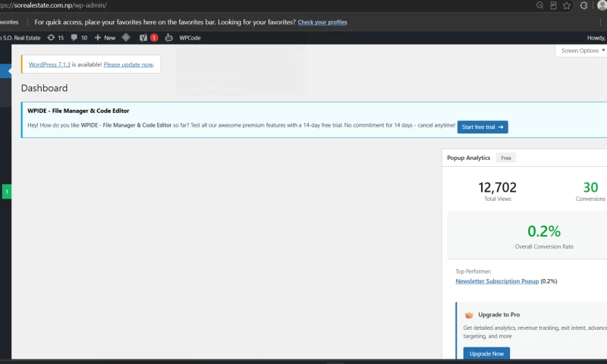The image size is (607, 364).
Task: Expand the Screen Options dropdown
Action: pos(582,51)
